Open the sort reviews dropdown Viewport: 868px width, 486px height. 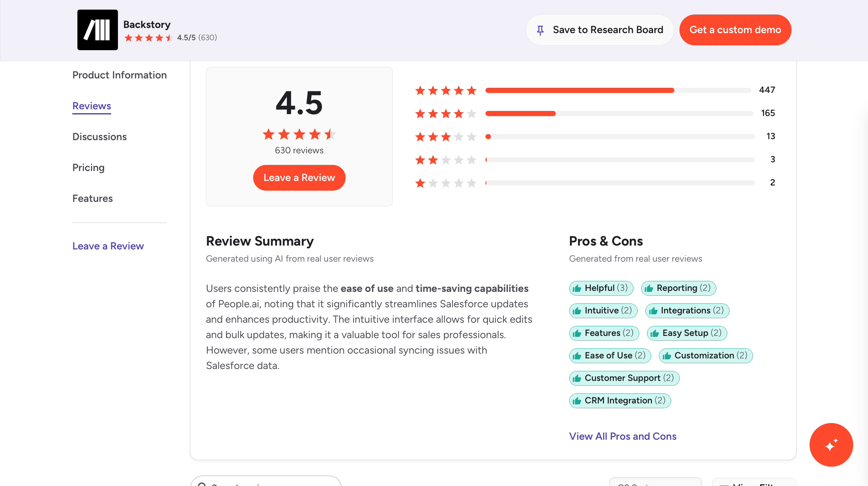point(655,482)
